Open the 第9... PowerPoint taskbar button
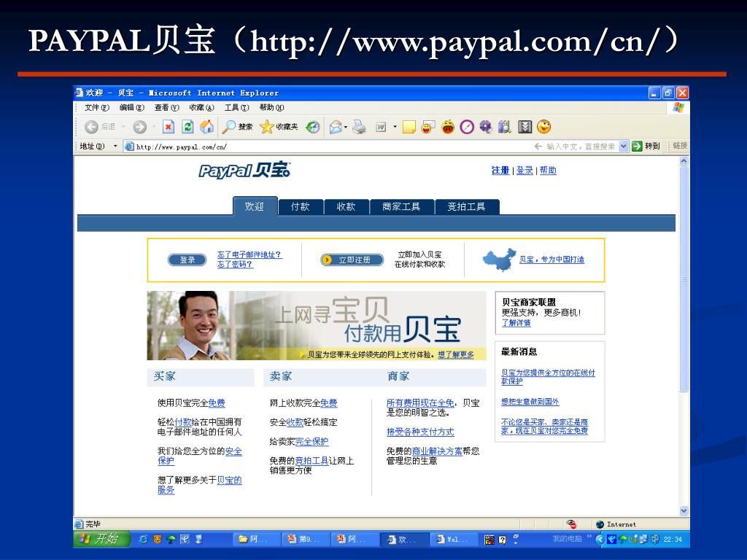 [x=304, y=539]
